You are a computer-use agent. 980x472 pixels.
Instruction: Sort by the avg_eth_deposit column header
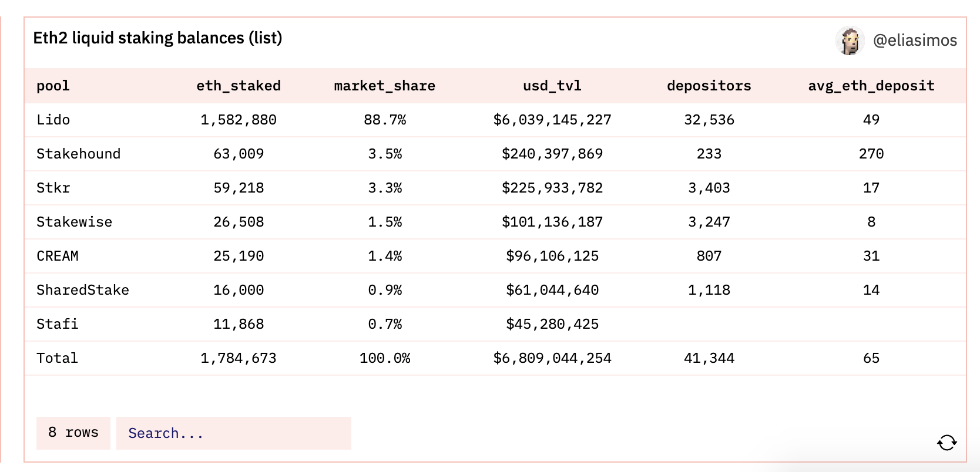click(x=871, y=86)
